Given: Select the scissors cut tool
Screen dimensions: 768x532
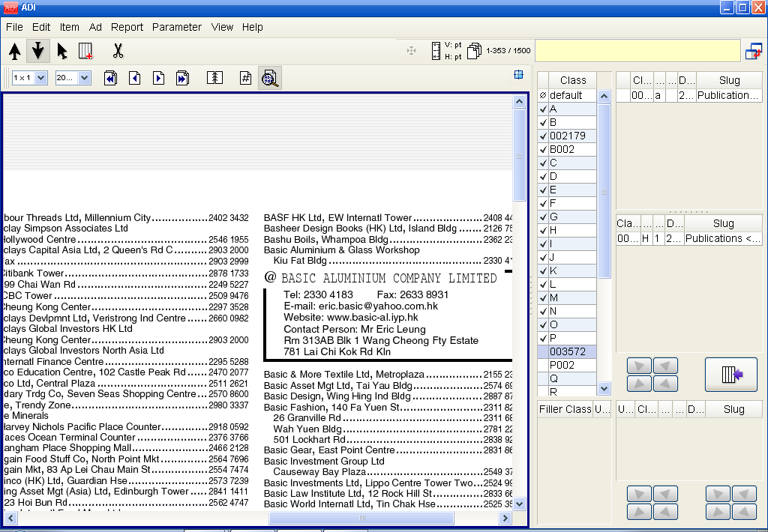Looking at the screenshot, I should 118,51.
